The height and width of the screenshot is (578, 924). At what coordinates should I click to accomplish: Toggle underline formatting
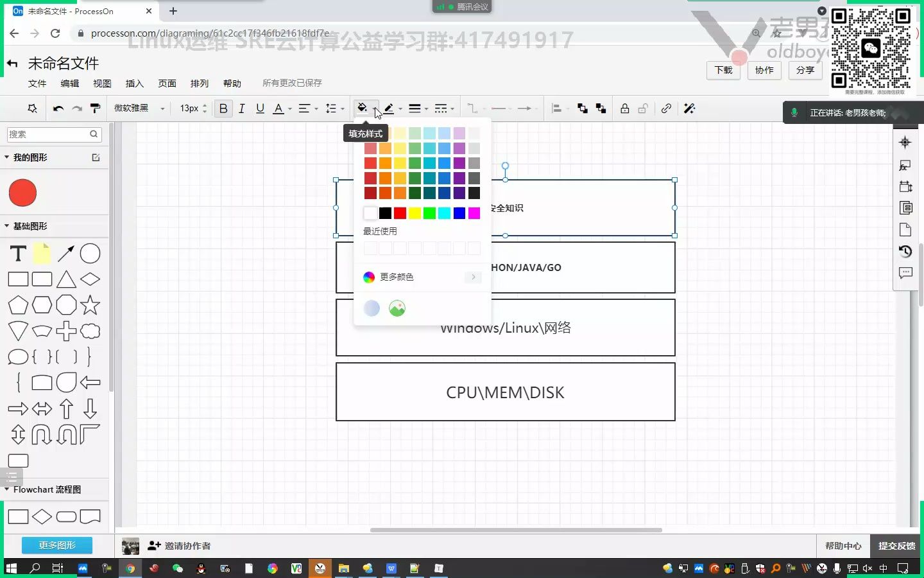tap(260, 109)
